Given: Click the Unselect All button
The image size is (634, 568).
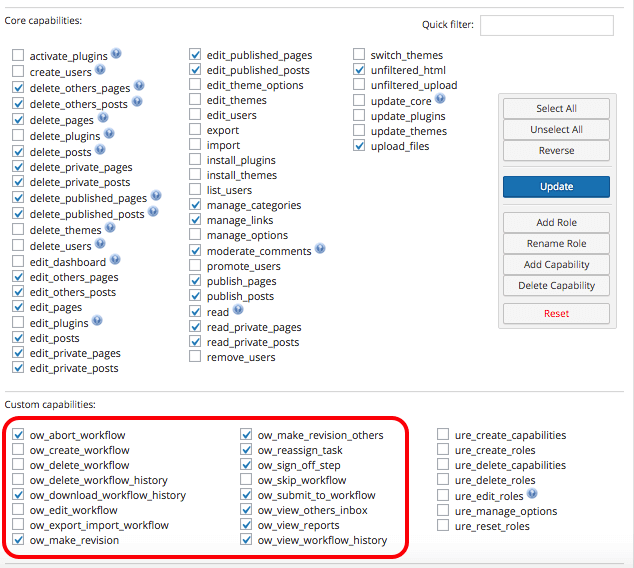Looking at the screenshot, I should click(x=556, y=129).
